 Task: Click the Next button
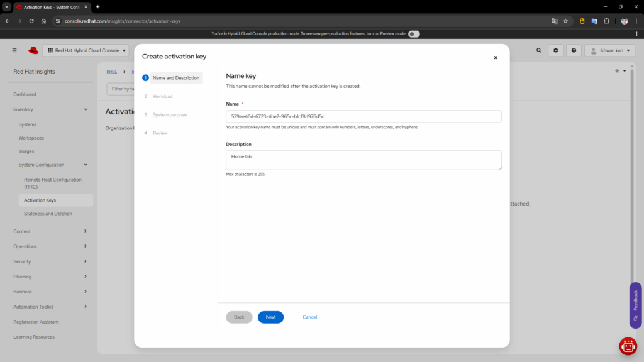pos(270,317)
